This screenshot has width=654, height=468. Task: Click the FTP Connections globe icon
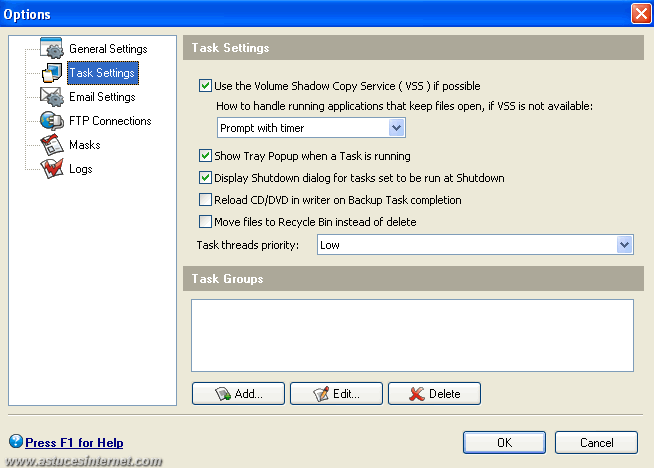[52, 121]
